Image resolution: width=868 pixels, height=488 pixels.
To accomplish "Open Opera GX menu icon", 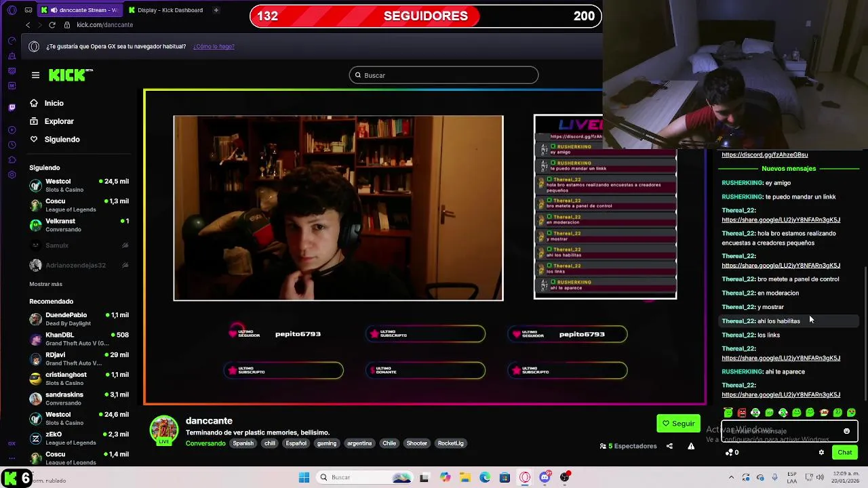I will 12,10.
